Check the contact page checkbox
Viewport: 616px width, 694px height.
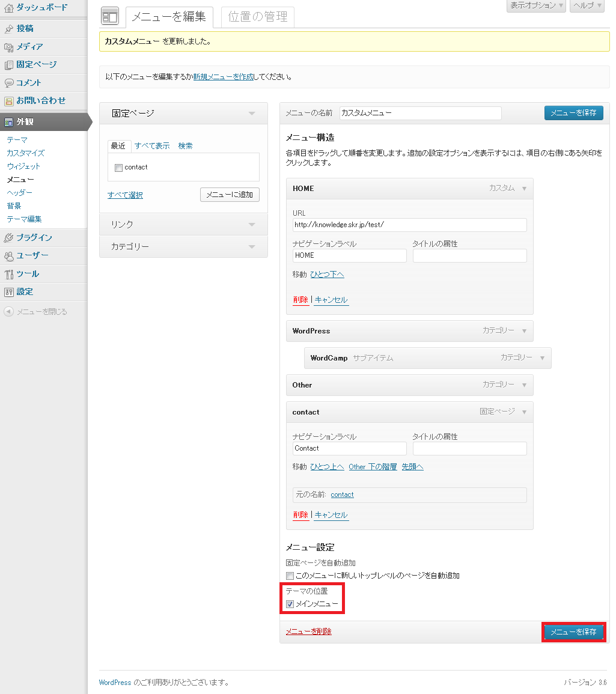click(x=118, y=168)
